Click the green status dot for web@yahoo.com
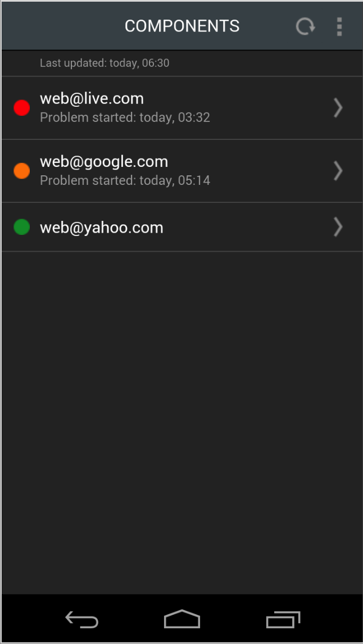The width and height of the screenshot is (363, 644). [22, 226]
